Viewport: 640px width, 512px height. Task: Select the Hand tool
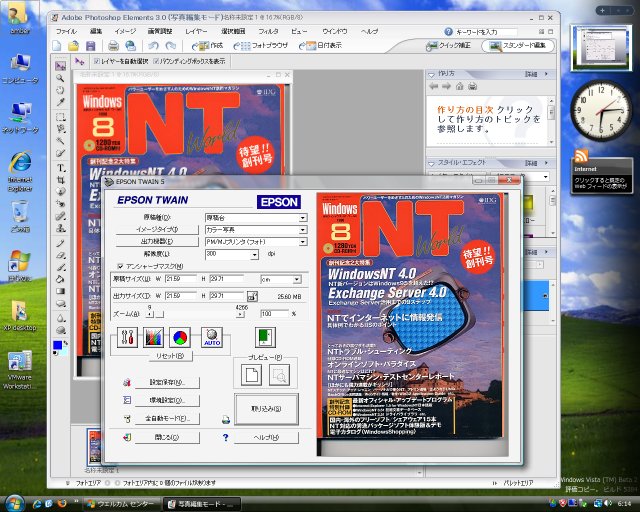pos(60,90)
